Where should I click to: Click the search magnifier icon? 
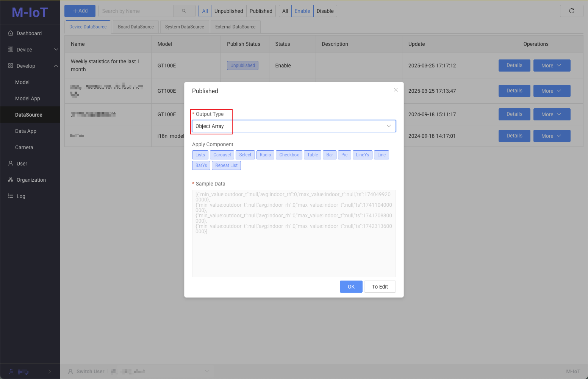pyautogui.click(x=184, y=11)
